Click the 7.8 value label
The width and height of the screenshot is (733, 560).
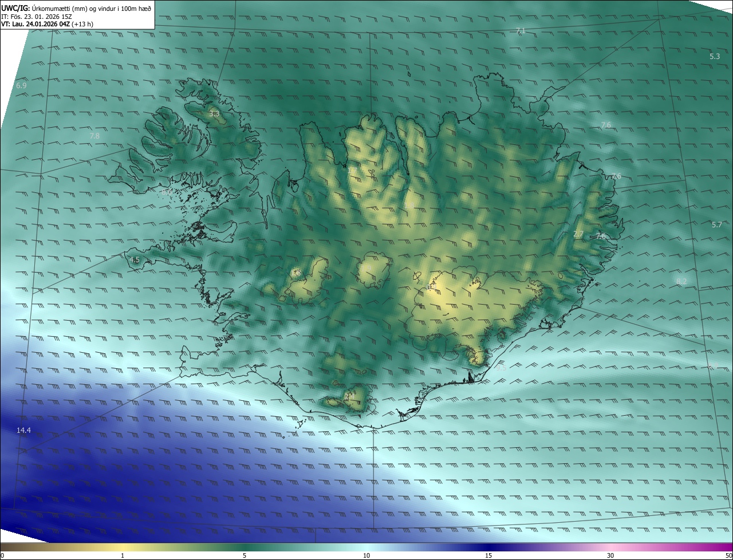(94, 136)
